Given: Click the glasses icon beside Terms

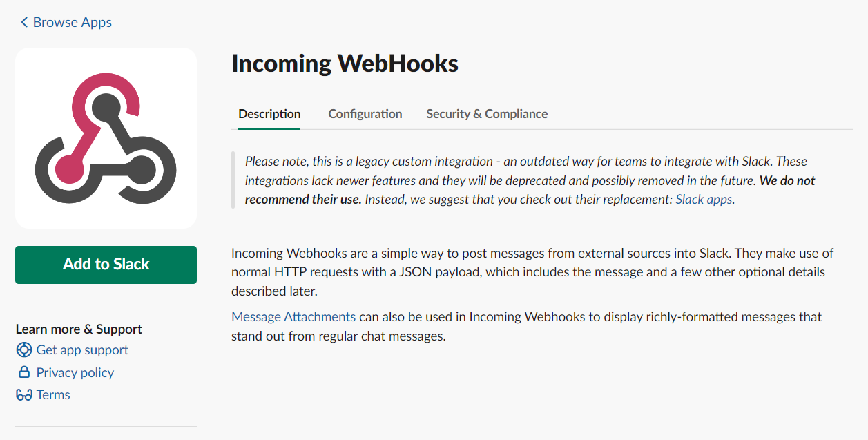Looking at the screenshot, I should point(24,395).
